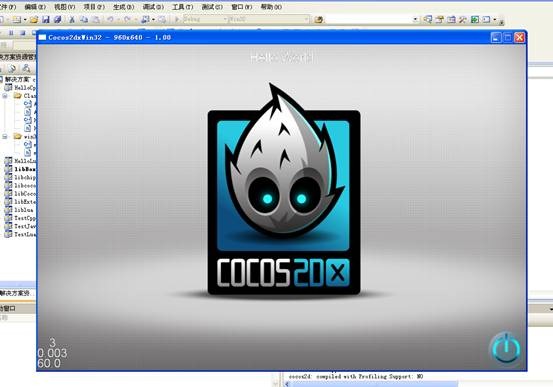Collapse the win32 folder in the solution tree
Screen dimensions: 553x387
point(5,136)
